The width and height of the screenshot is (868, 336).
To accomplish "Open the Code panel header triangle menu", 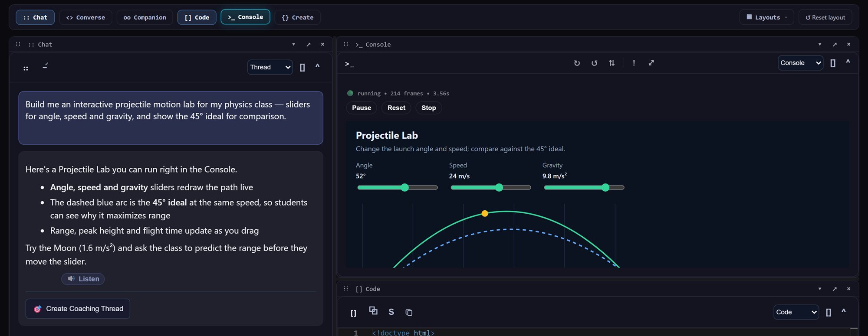I will point(820,289).
